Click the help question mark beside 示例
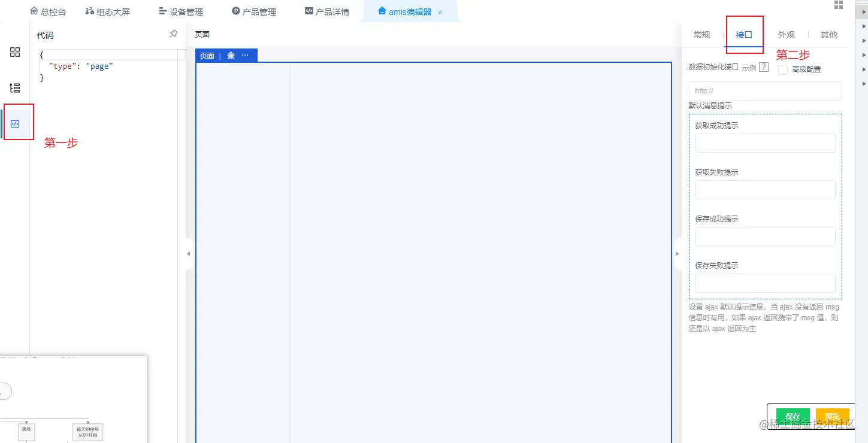This screenshot has height=443, width=868. tap(764, 68)
